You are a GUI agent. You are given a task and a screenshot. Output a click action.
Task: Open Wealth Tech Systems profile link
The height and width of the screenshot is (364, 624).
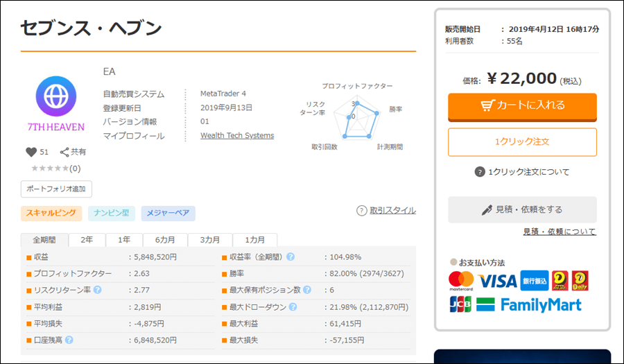pyautogui.click(x=237, y=135)
